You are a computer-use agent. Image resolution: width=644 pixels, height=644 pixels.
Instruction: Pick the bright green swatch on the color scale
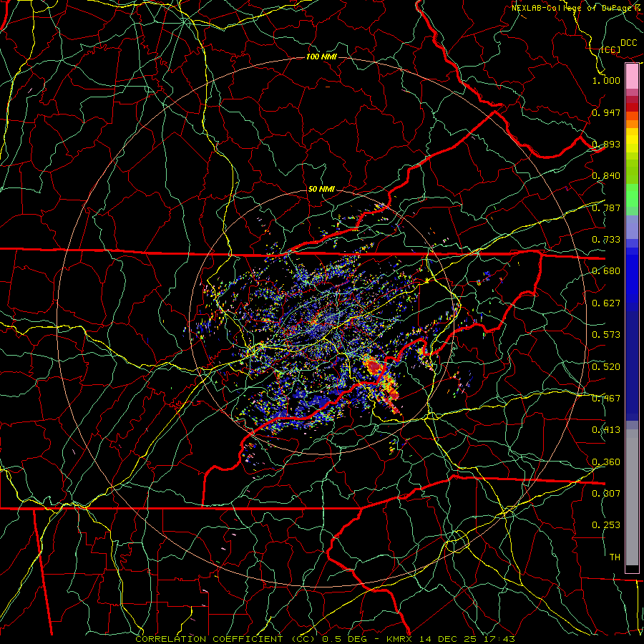[632, 195]
